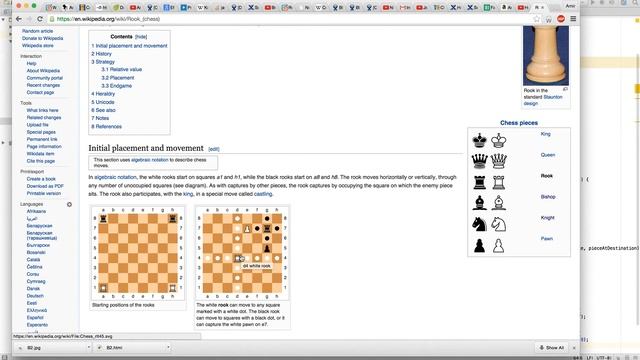The width and height of the screenshot is (640, 360).
Task: Edit the Initial placement and movement section
Action: 214,149
